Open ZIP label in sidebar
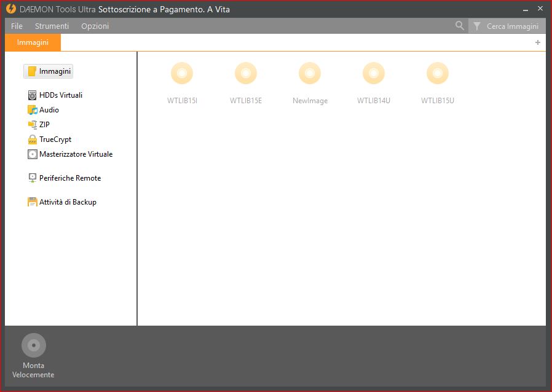The image size is (552, 392). tap(44, 125)
